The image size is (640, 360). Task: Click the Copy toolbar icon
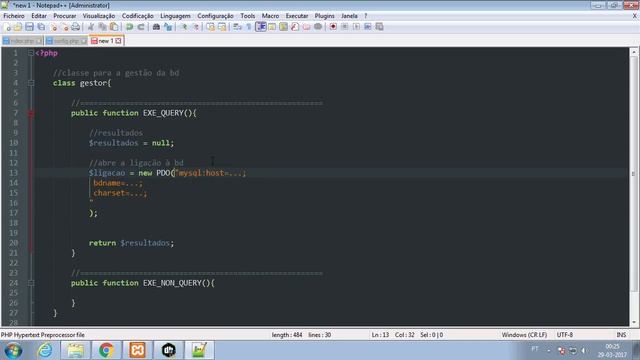102,27
